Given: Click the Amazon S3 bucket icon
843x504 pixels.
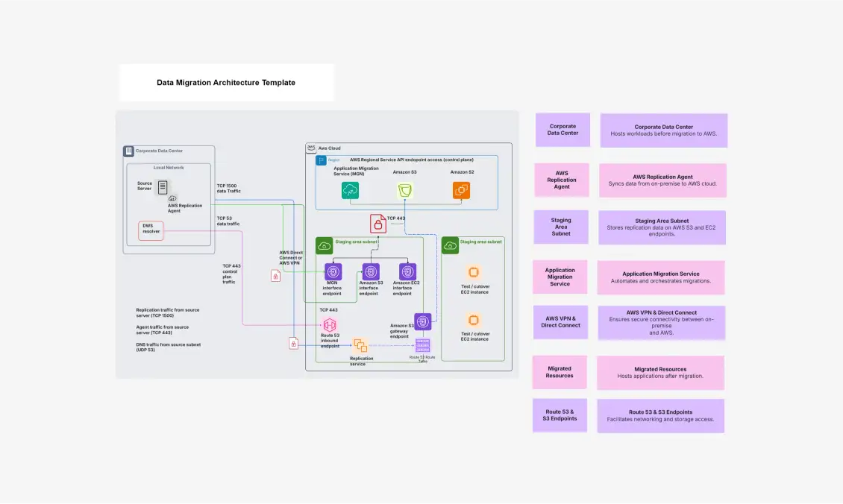Looking at the screenshot, I should (405, 190).
